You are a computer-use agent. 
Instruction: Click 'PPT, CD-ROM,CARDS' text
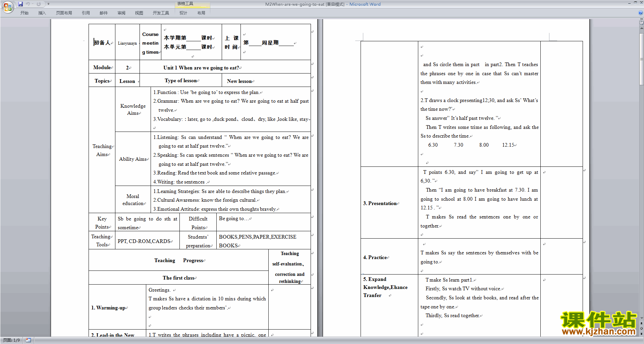pyautogui.click(x=144, y=241)
